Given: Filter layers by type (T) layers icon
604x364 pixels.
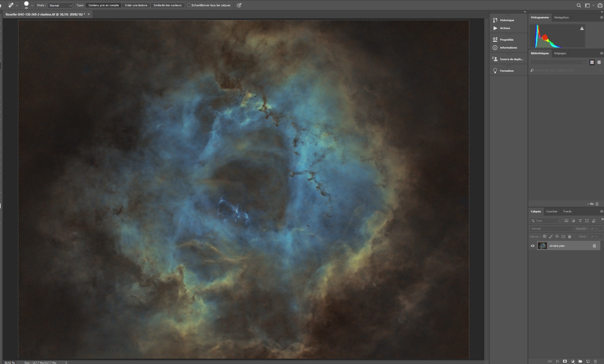Looking at the screenshot, I should tap(580, 221).
